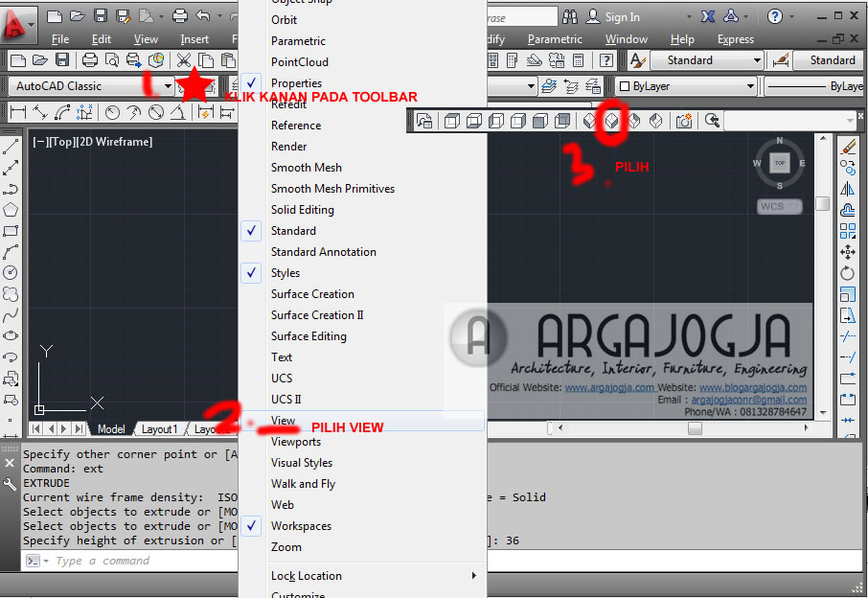Image resolution: width=868 pixels, height=598 pixels.
Task: Click the Help question mark icon
Action: pyautogui.click(x=775, y=16)
